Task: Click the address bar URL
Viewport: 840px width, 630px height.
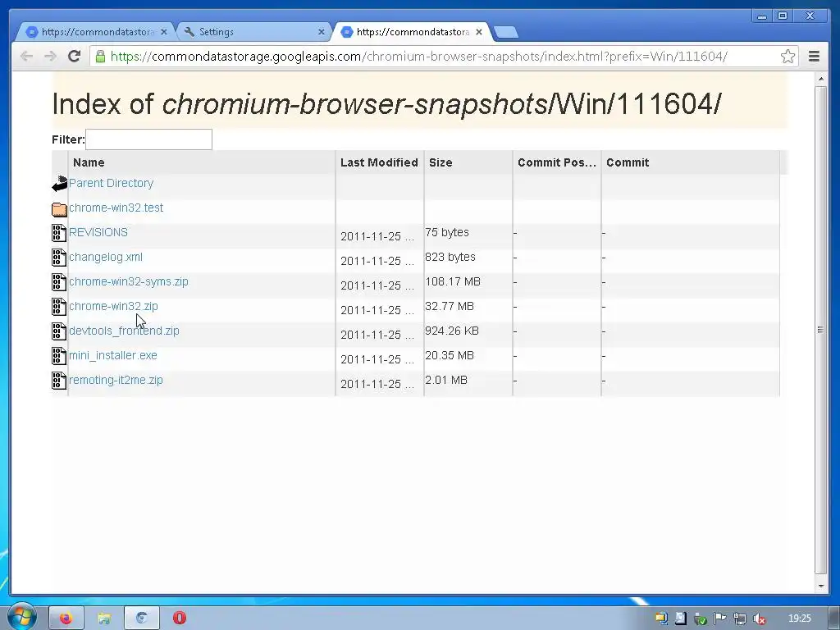Action: click(419, 57)
